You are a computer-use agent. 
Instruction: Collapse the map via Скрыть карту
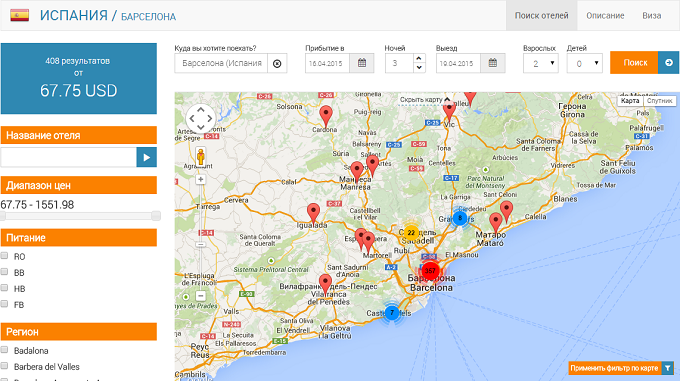425,100
